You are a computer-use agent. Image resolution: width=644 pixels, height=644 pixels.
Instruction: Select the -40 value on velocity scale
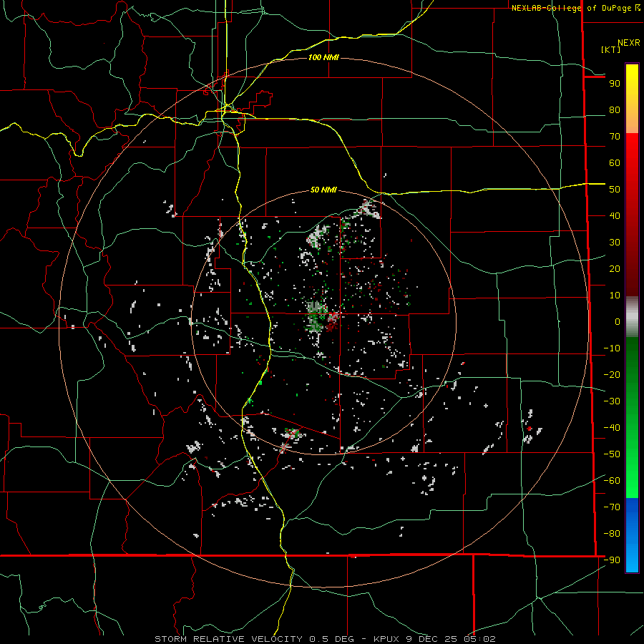tap(612, 428)
